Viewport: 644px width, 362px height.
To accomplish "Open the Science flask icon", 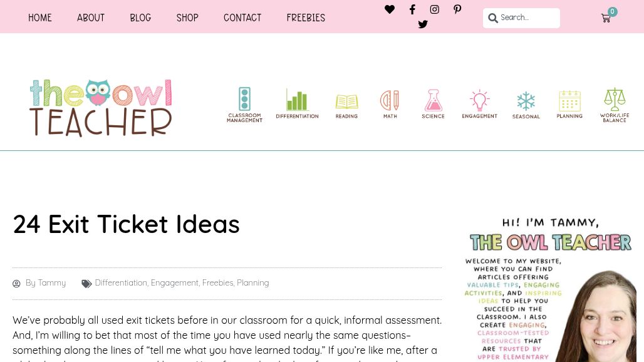I will point(434,100).
